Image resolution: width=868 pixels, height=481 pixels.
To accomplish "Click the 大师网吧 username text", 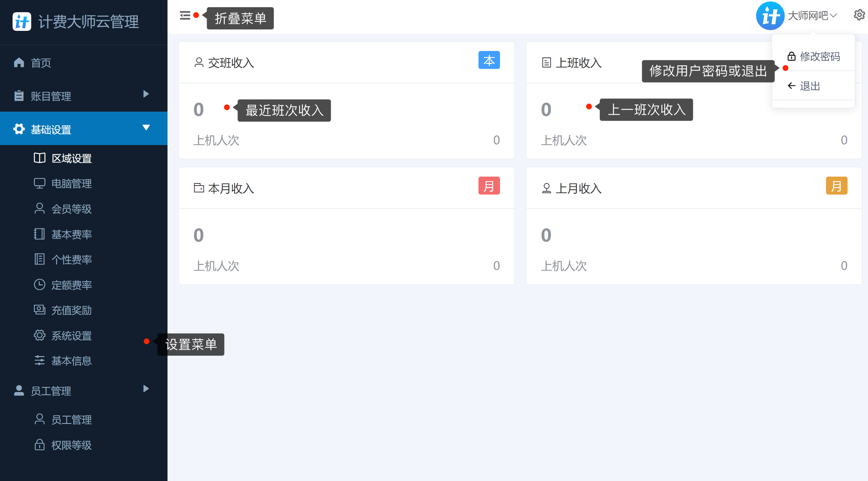I will click(x=808, y=15).
